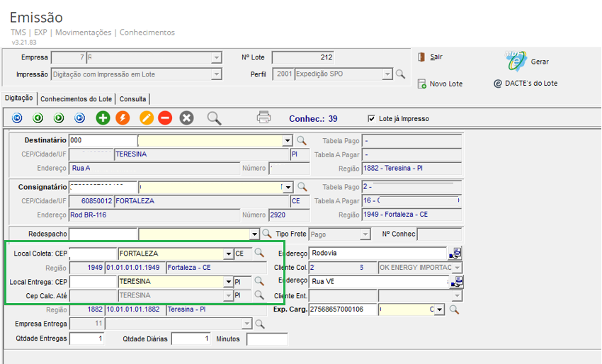Expand the Destinatário name dropdown
The height and width of the screenshot is (364, 602).
[287, 141]
